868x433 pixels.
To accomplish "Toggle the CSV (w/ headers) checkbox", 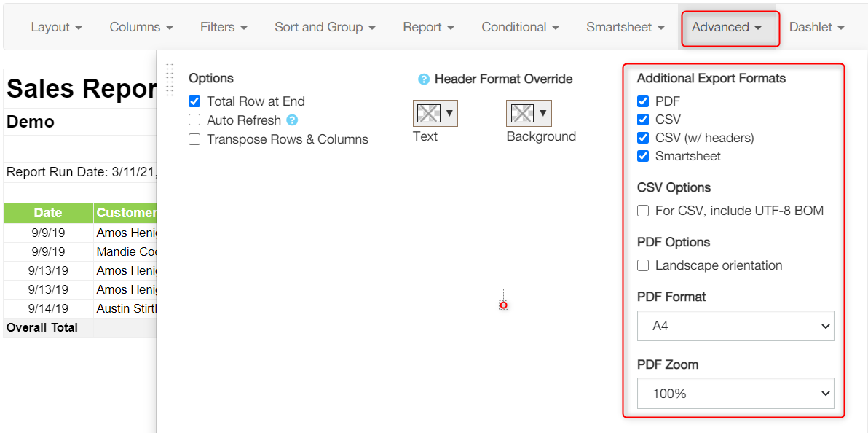I will tap(643, 138).
